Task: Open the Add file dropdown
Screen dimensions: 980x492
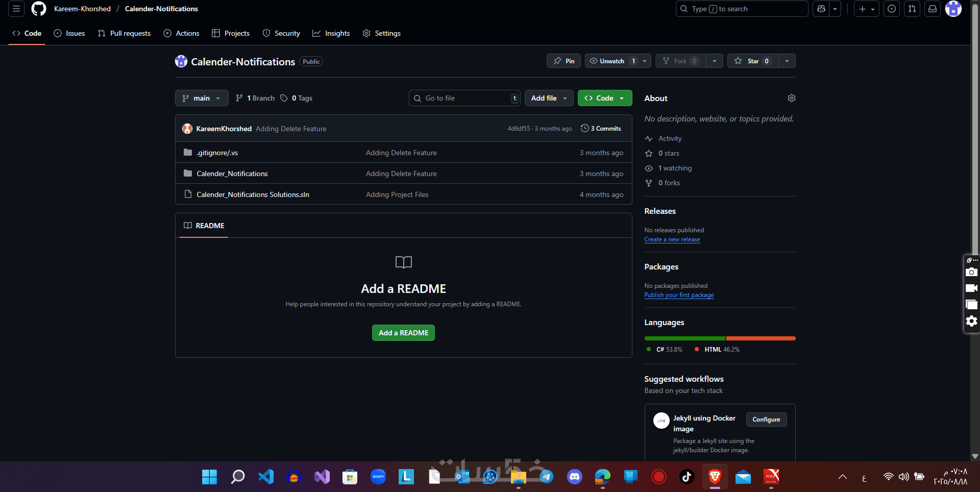Action: (549, 98)
